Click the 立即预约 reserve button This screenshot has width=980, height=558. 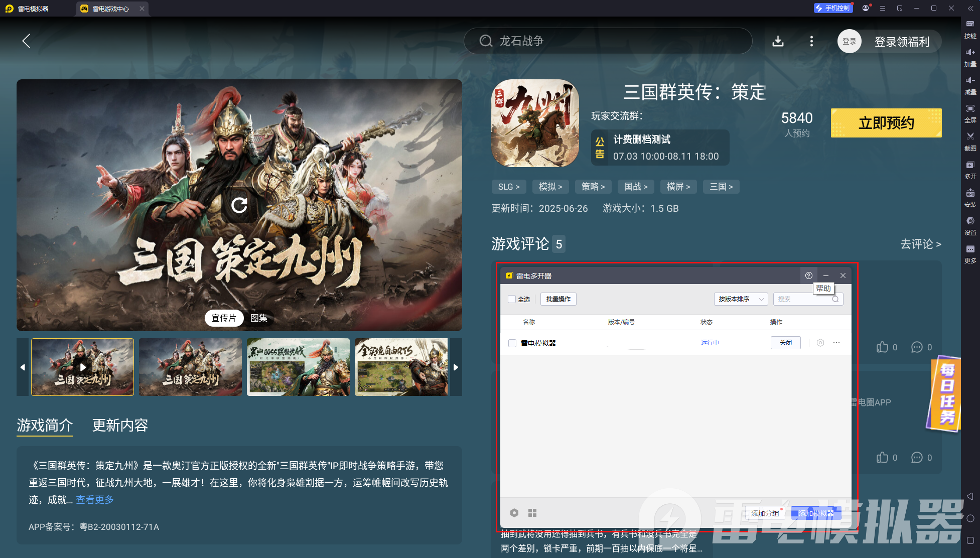[886, 123]
